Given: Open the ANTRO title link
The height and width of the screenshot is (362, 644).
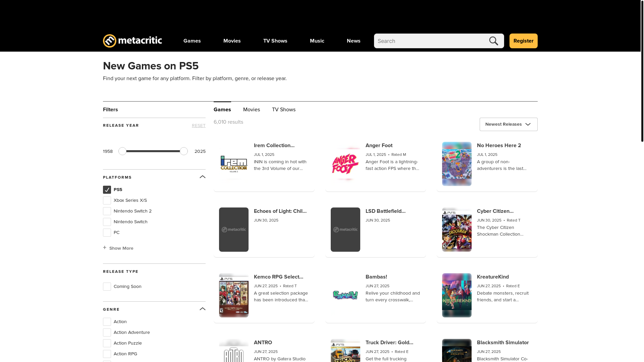Looking at the screenshot, I should (263, 343).
